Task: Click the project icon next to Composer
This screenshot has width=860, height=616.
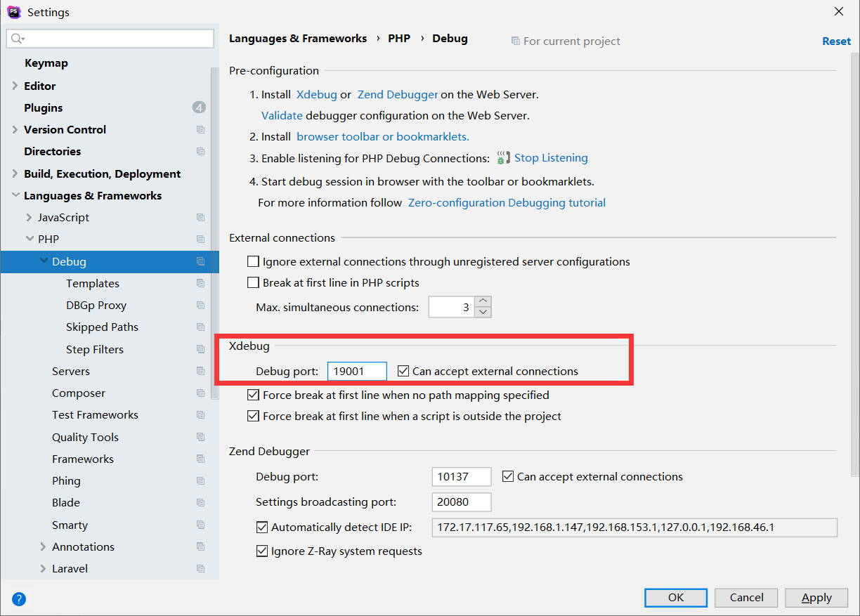Action: click(201, 393)
